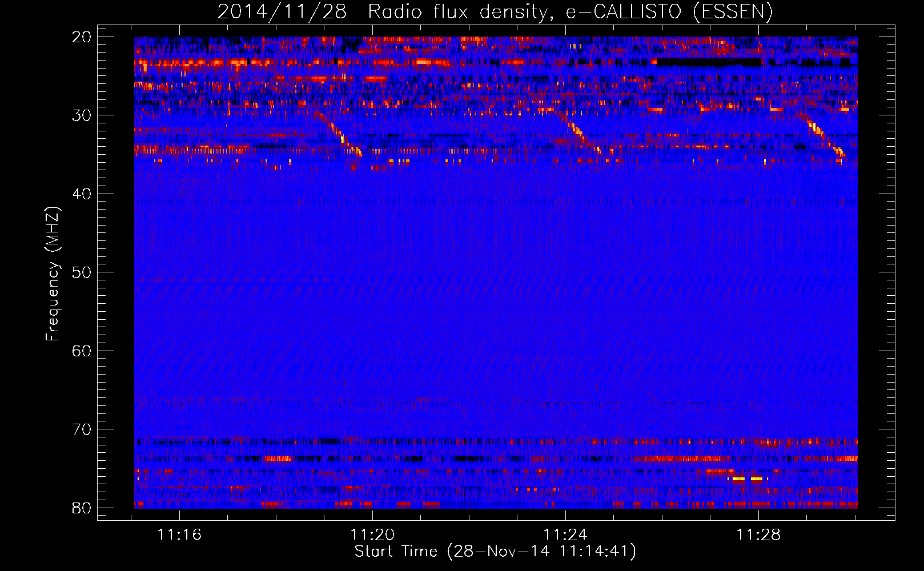Viewport: 924px width, 571px height.
Task: Click the 60 frequency tick label
Action: [x=82, y=351]
